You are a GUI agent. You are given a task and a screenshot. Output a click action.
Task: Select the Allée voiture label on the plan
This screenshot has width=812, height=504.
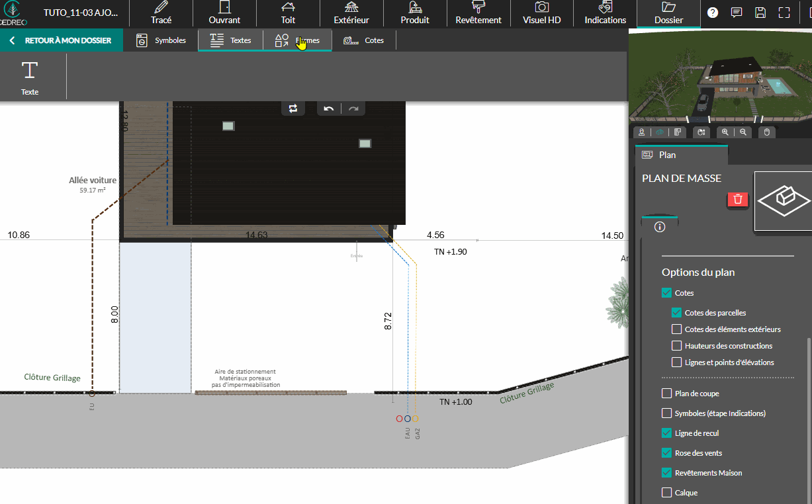[93, 180]
